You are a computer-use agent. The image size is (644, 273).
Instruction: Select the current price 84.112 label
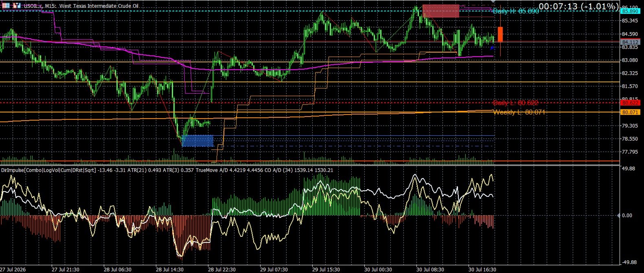[x=630, y=42]
